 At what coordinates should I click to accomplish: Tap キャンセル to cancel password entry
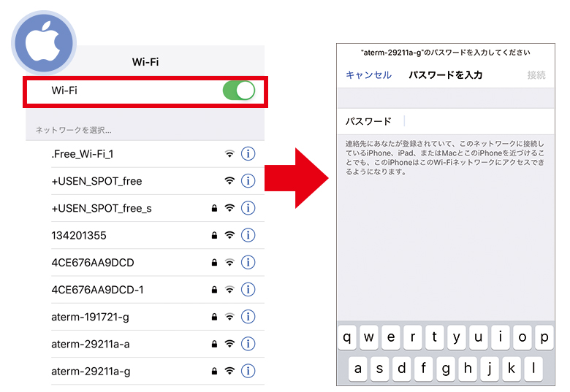point(368,75)
